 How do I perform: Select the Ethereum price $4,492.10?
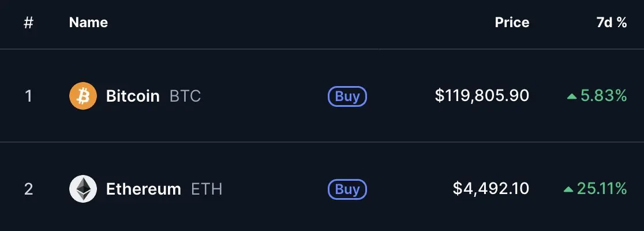coord(491,189)
